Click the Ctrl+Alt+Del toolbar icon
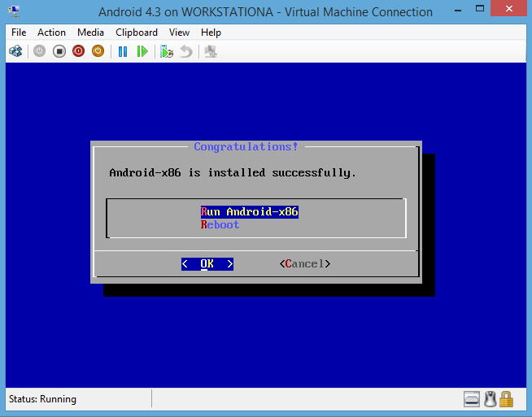 [15, 51]
